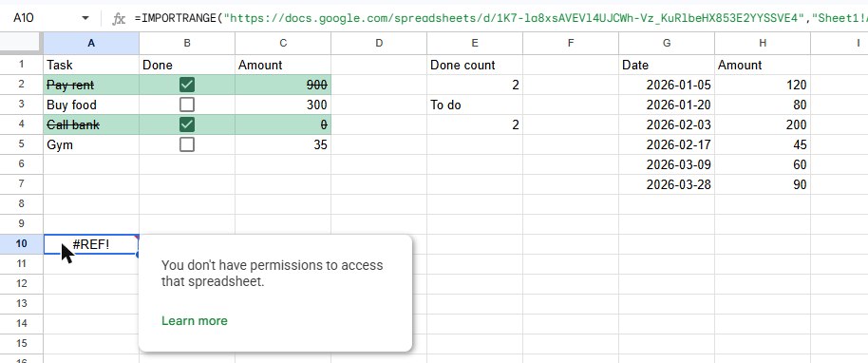Select the 2026-02-17 date cell
Viewport: 868px width, 363px height.
[667, 144]
